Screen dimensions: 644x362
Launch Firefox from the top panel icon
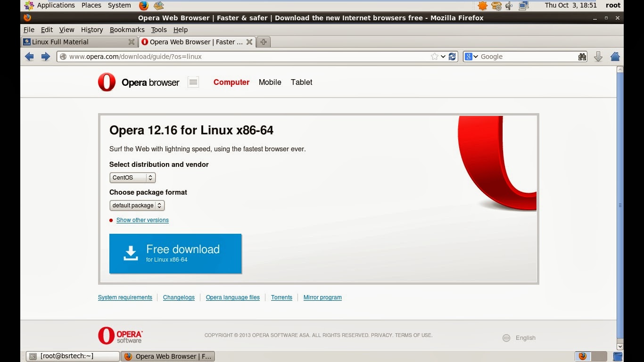pyautogui.click(x=144, y=6)
